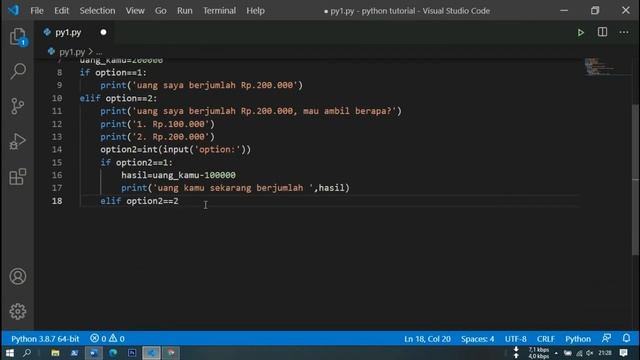Show errors and warnings count in status bar
Screen dimensions: 640x360
(x=107, y=338)
